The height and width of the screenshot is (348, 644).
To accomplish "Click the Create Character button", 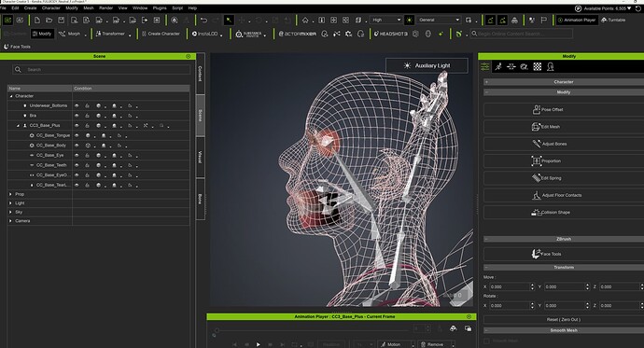I will coord(161,34).
